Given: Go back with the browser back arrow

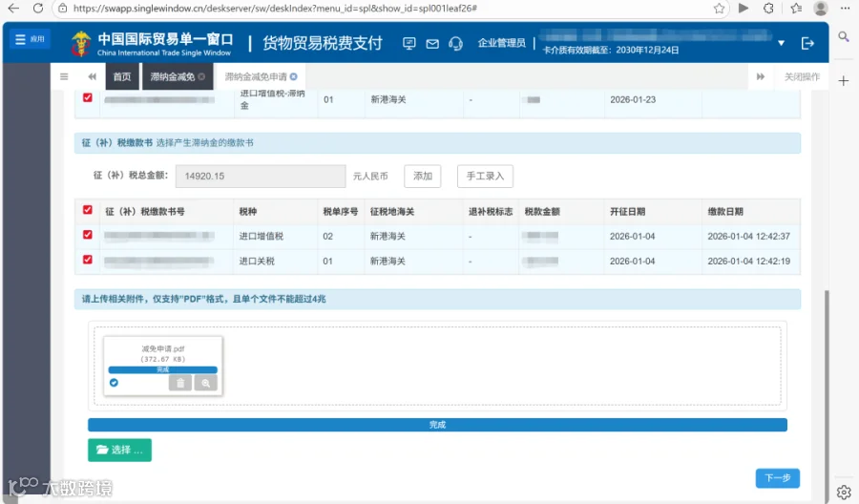Looking at the screenshot, I should click(x=13, y=9).
